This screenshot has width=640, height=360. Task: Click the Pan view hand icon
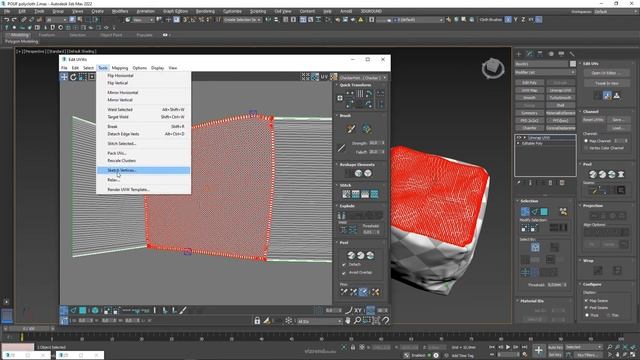pyautogui.click(x=348, y=321)
